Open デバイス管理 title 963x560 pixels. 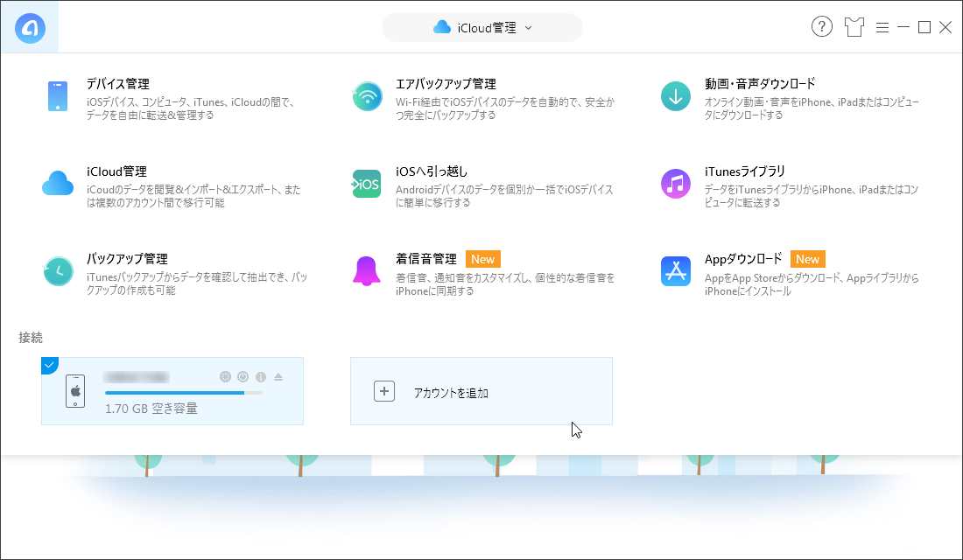point(118,83)
